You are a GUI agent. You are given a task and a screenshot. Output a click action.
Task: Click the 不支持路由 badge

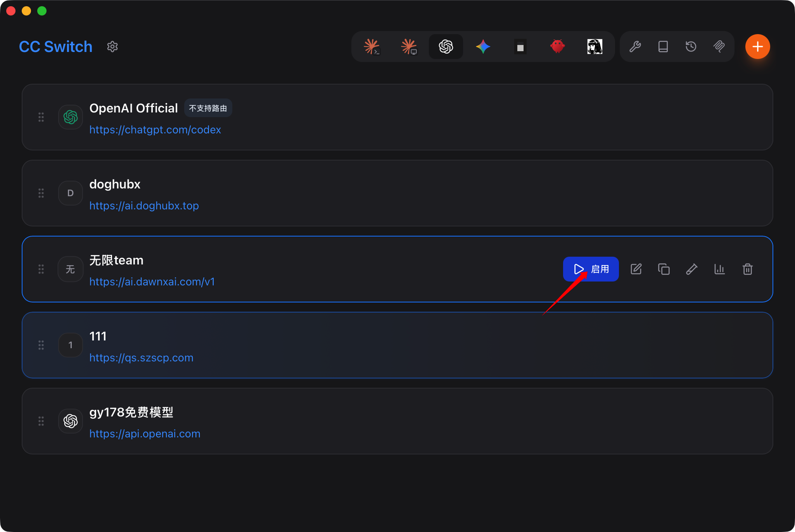(208, 108)
